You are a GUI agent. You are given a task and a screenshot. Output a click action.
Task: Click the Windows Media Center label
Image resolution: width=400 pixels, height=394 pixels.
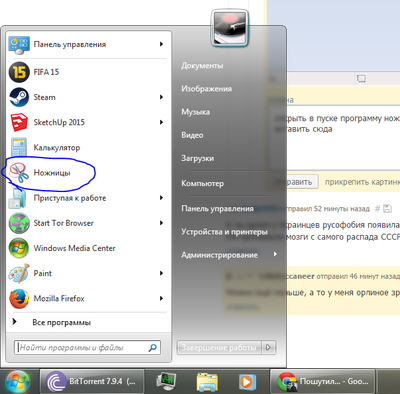tap(74, 248)
